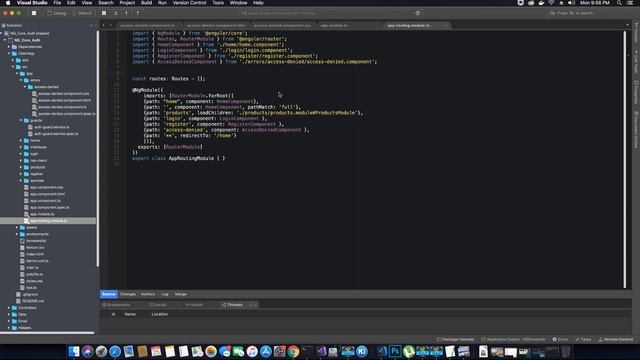Open the Default target dropdown

point(82,13)
